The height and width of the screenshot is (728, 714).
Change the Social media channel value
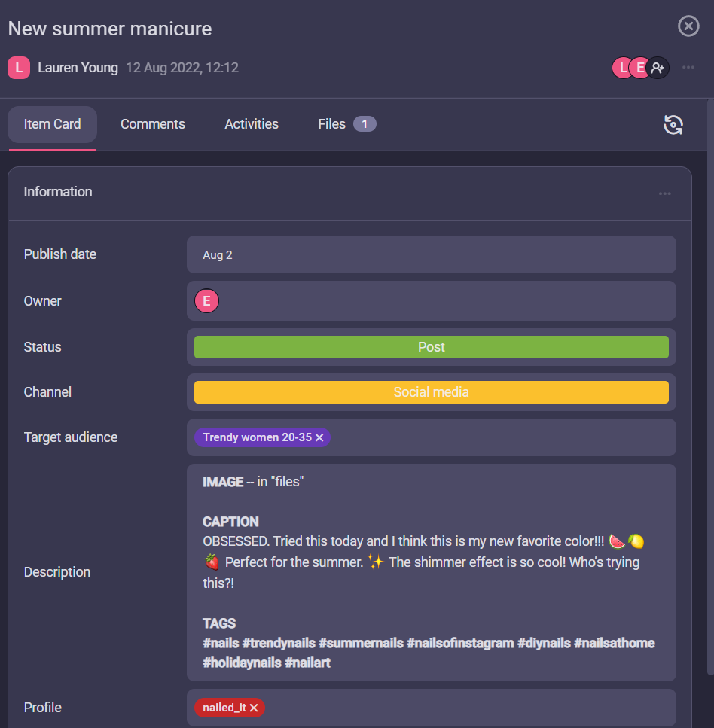(x=431, y=392)
